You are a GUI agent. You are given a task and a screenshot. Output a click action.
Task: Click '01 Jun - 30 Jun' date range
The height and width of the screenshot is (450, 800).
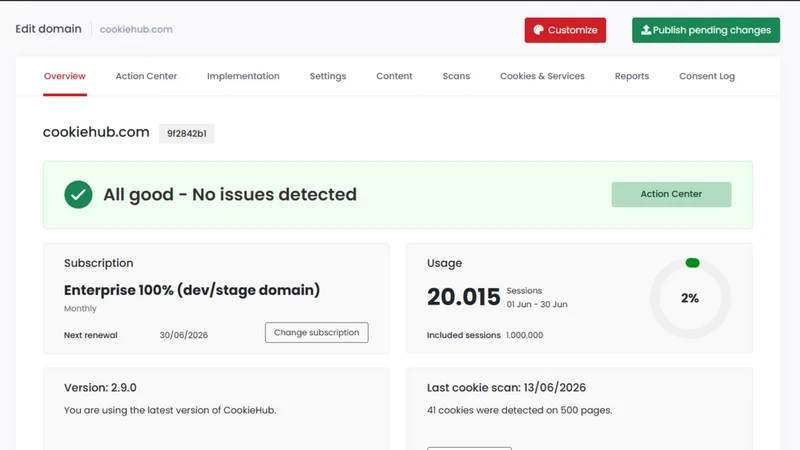tap(537, 305)
